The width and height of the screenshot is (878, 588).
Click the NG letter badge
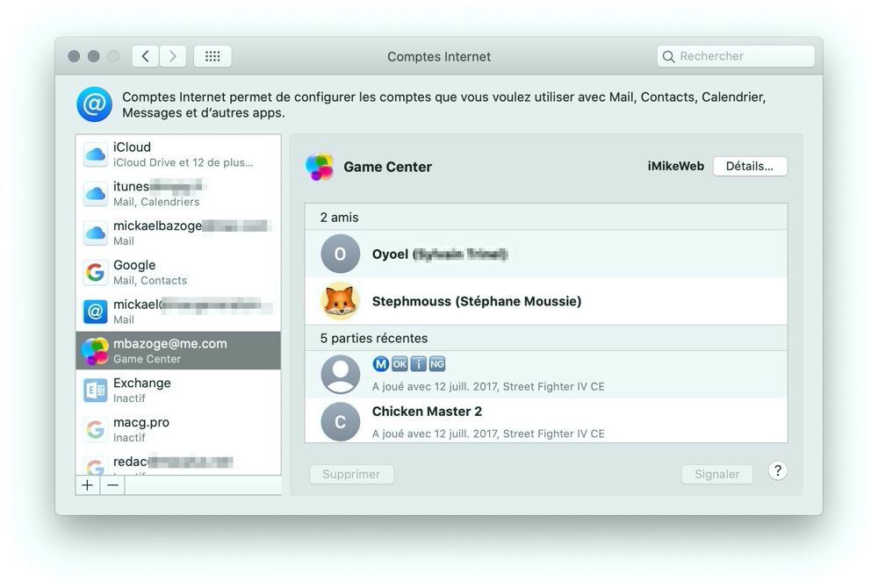pyautogui.click(x=437, y=364)
